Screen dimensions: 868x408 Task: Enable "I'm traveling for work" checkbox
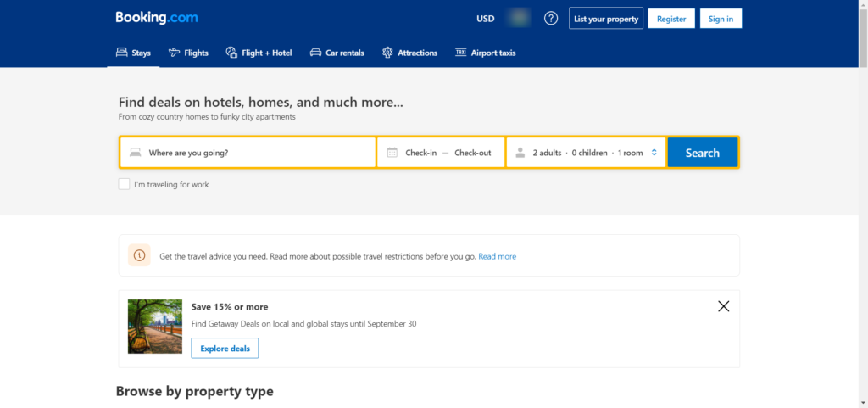125,184
